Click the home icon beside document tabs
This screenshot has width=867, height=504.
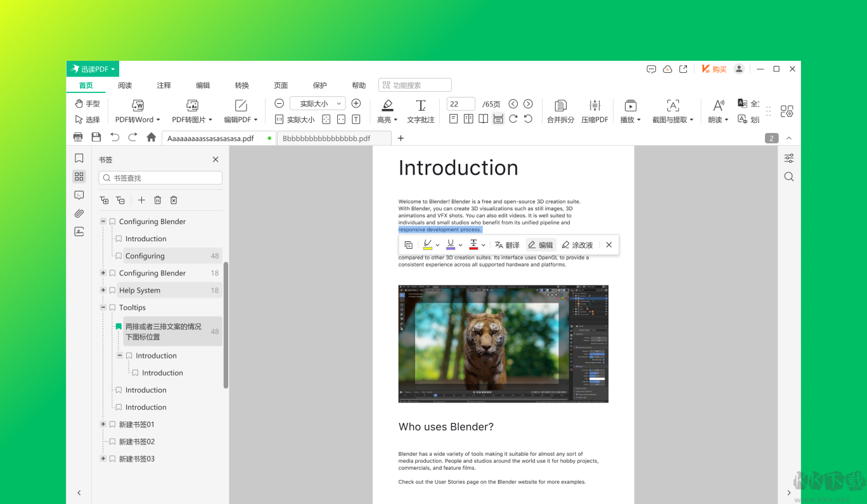coord(151,137)
